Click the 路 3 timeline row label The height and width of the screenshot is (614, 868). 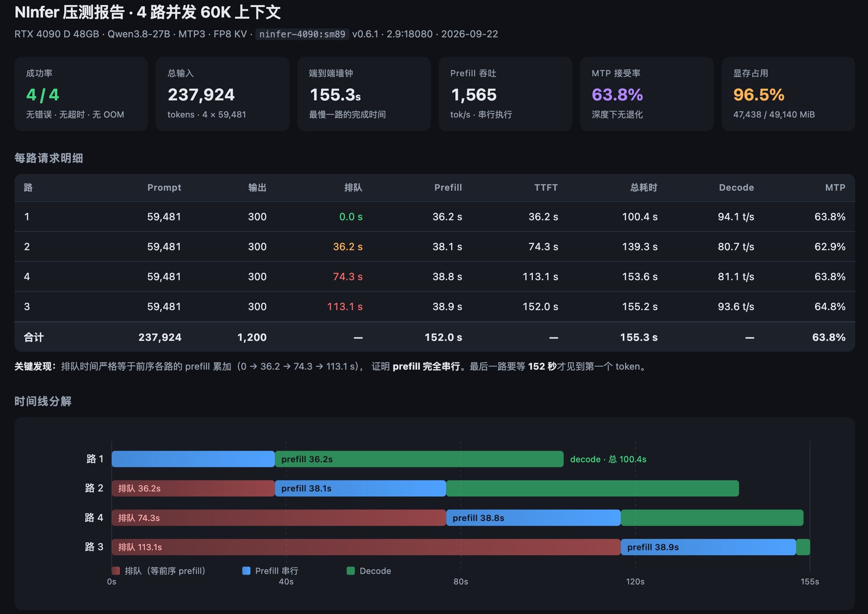(94, 547)
